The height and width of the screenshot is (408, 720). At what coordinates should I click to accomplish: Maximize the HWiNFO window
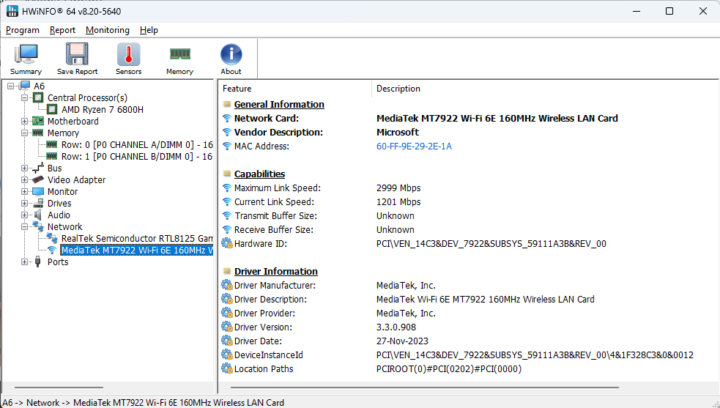[x=669, y=11]
